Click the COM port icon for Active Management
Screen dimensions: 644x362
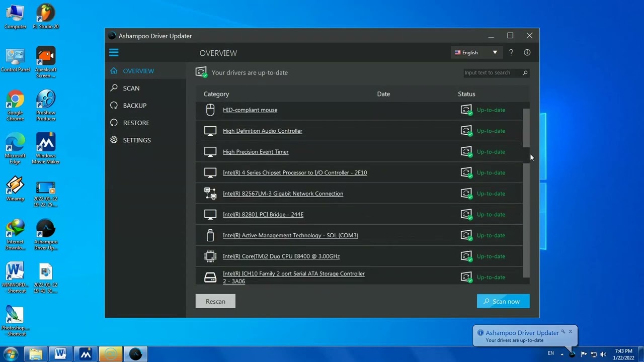(210, 235)
